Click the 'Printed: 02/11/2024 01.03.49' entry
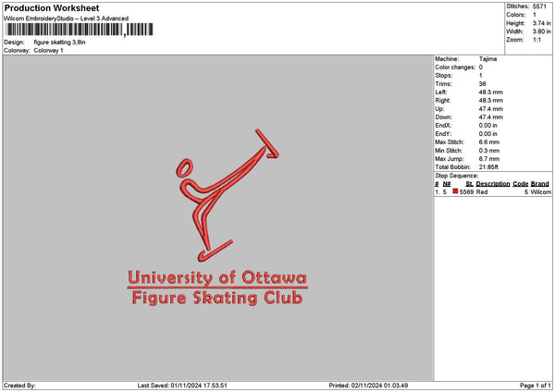This screenshot has width=555, height=392. tap(368, 386)
